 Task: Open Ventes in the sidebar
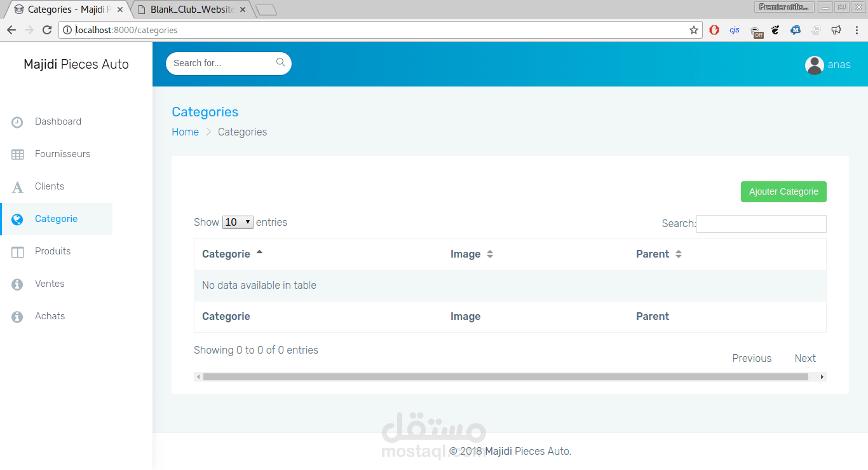(50, 284)
